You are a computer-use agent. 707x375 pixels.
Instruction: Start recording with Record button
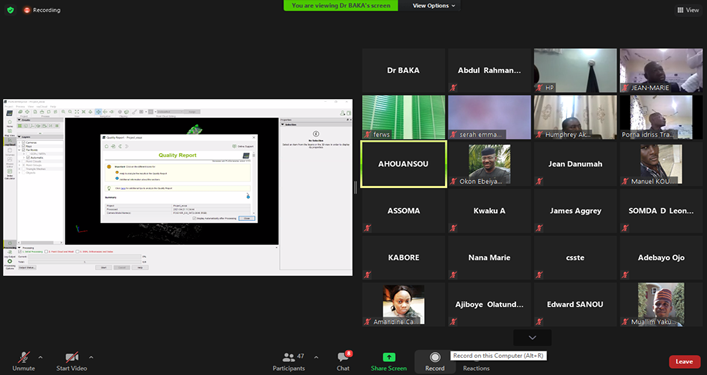pyautogui.click(x=435, y=361)
